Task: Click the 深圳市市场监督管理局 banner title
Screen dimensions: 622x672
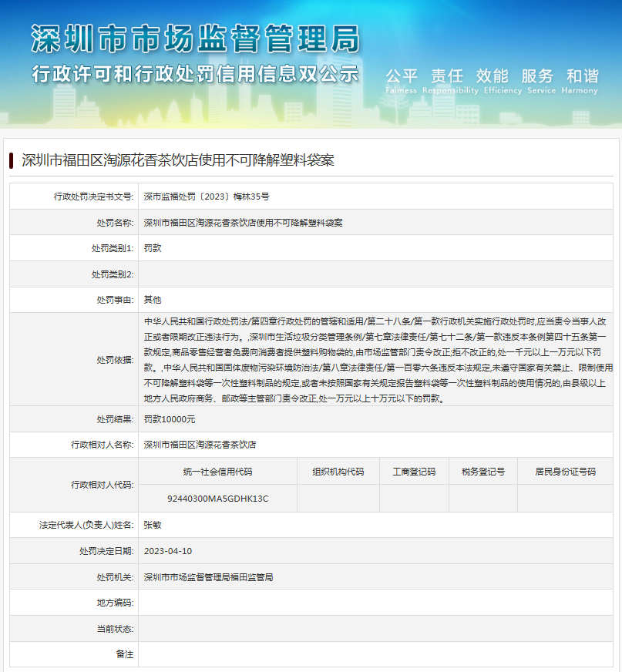Action: pos(195,39)
